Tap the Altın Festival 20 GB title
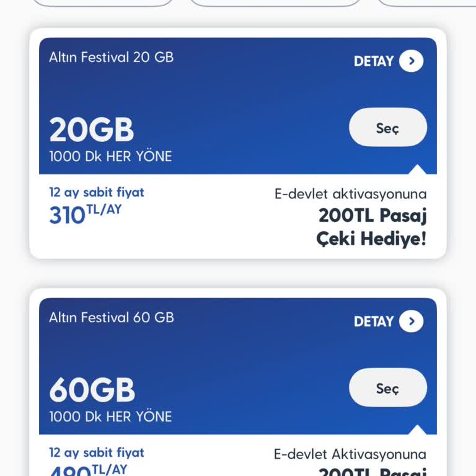This screenshot has width=476, height=476. [x=112, y=57]
